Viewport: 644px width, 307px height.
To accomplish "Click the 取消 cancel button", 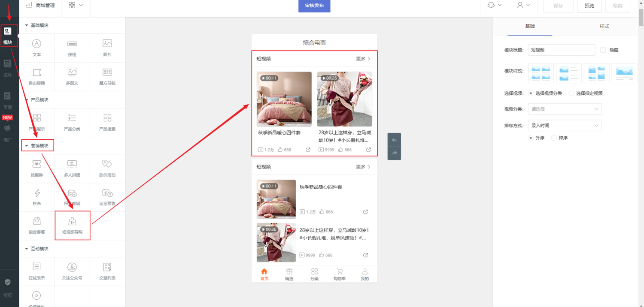I will 618,6.
